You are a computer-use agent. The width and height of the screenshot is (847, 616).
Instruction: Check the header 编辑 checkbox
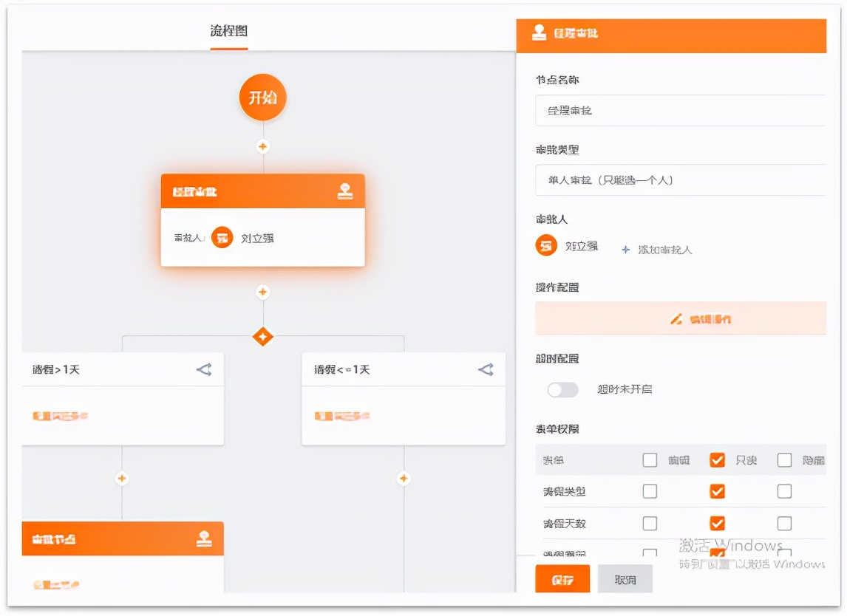[x=650, y=460]
